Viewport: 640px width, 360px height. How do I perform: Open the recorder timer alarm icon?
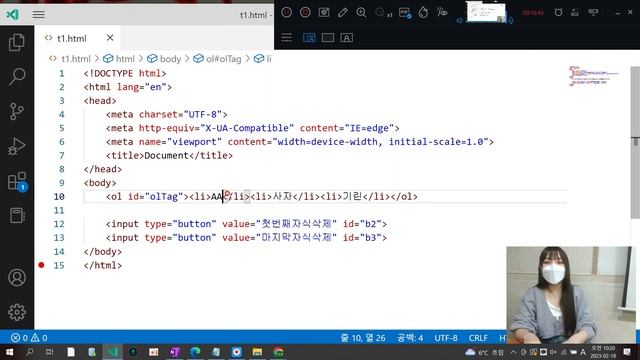pos(558,13)
